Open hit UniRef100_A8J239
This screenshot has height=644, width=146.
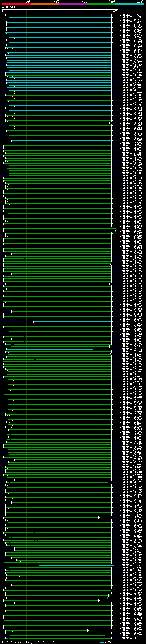[131, 15]
